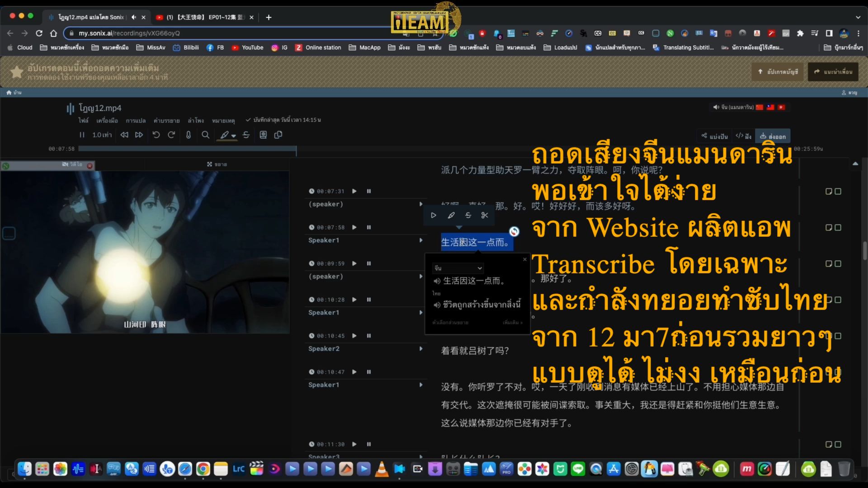Fast forward with the double-right arrow icon
The width and height of the screenshot is (868, 488).
tap(139, 135)
